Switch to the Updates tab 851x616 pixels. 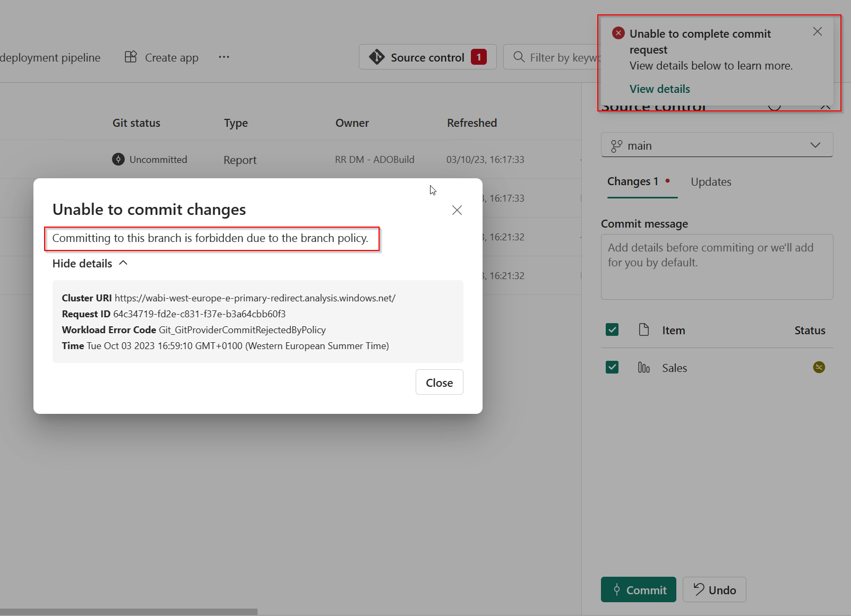click(x=711, y=181)
